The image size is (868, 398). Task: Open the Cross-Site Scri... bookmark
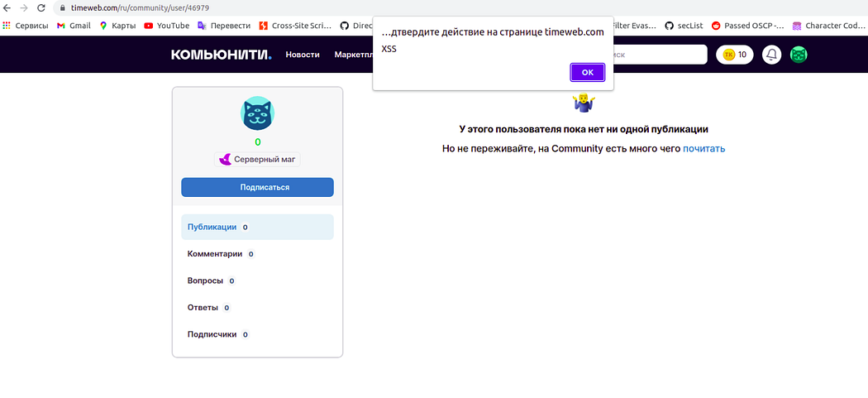296,26
